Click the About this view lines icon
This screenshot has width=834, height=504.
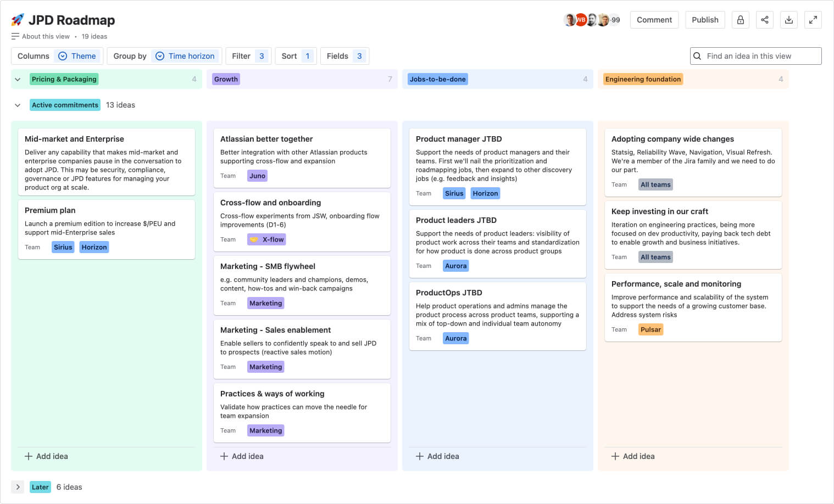coord(15,36)
